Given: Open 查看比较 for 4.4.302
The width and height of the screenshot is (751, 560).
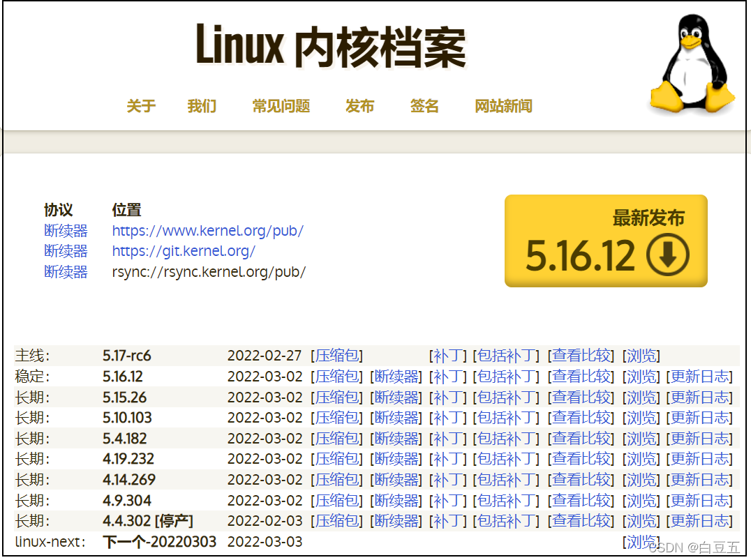Looking at the screenshot, I should click(x=581, y=521).
